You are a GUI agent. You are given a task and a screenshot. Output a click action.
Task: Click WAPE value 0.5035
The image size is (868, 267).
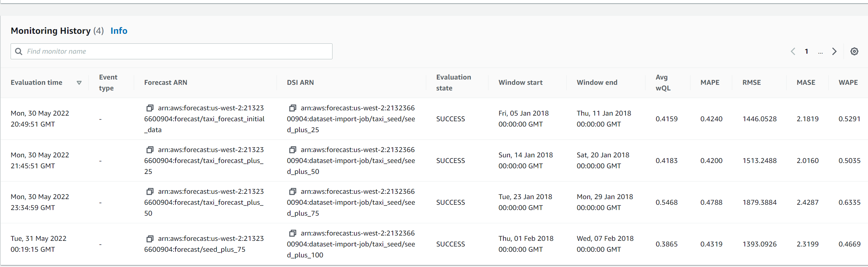coord(849,161)
